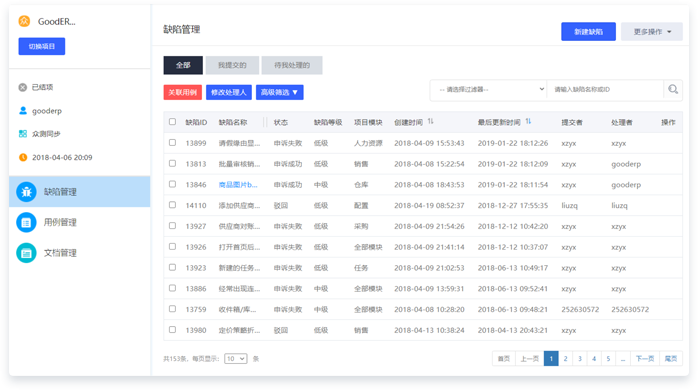Click the pagination ellipsis button
The image size is (698, 390).
point(623,358)
